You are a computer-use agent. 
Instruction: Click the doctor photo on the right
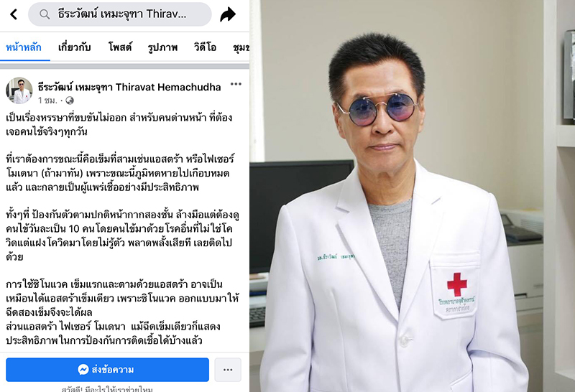coord(412,196)
